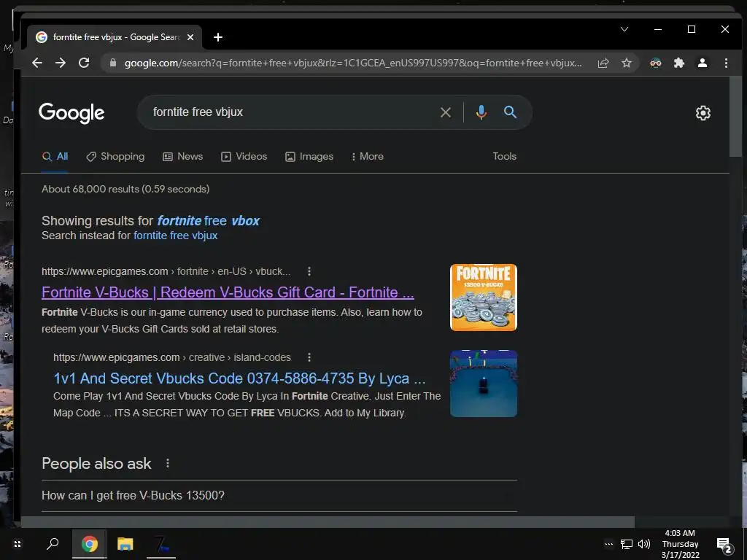Click the Fortnite 13500 V-Bucks thumbnail
The image size is (747, 560).
pyautogui.click(x=484, y=297)
